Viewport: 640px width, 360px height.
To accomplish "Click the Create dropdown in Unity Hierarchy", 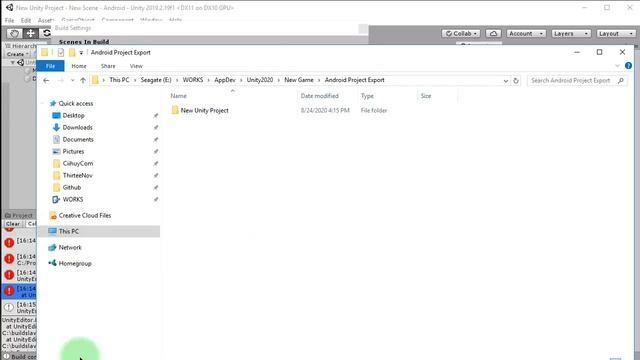I will [17, 54].
